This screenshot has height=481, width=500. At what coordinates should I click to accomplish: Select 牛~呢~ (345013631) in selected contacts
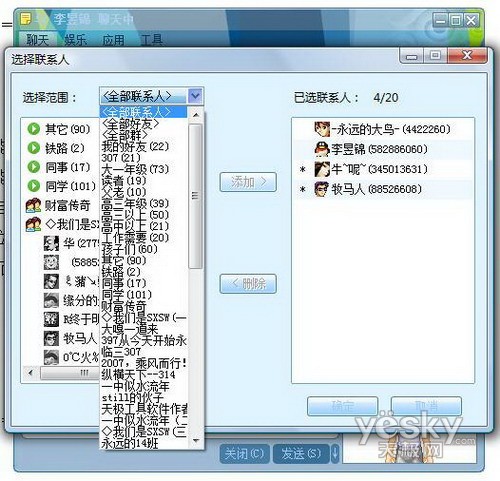click(383, 169)
